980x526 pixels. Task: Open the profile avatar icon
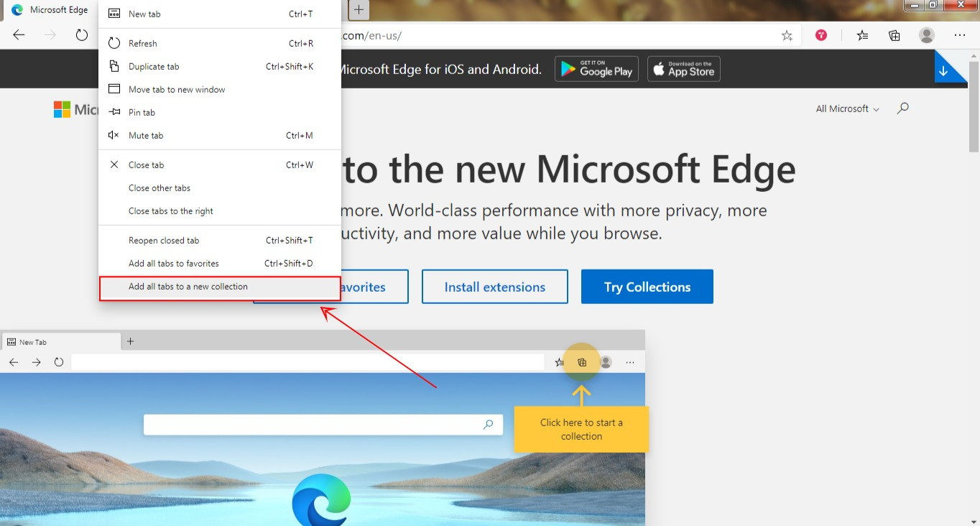coord(925,34)
